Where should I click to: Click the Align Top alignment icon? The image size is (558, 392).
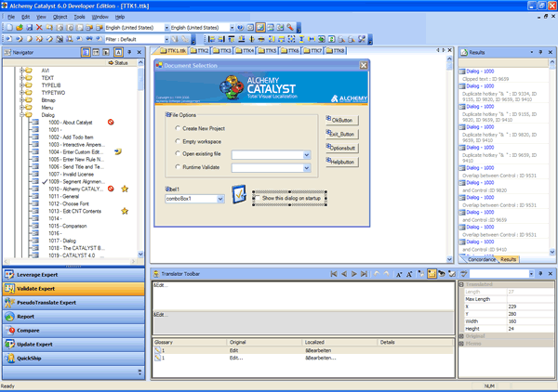click(232, 39)
